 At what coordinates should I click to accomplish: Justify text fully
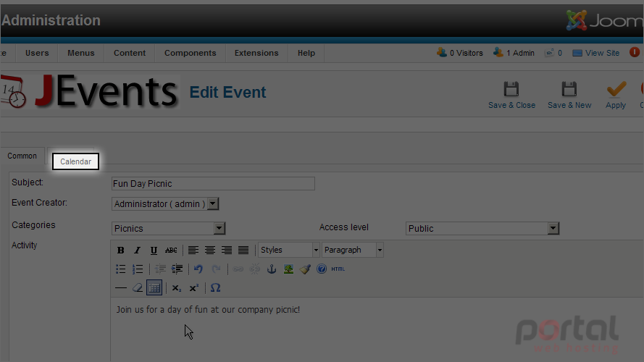point(243,250)
